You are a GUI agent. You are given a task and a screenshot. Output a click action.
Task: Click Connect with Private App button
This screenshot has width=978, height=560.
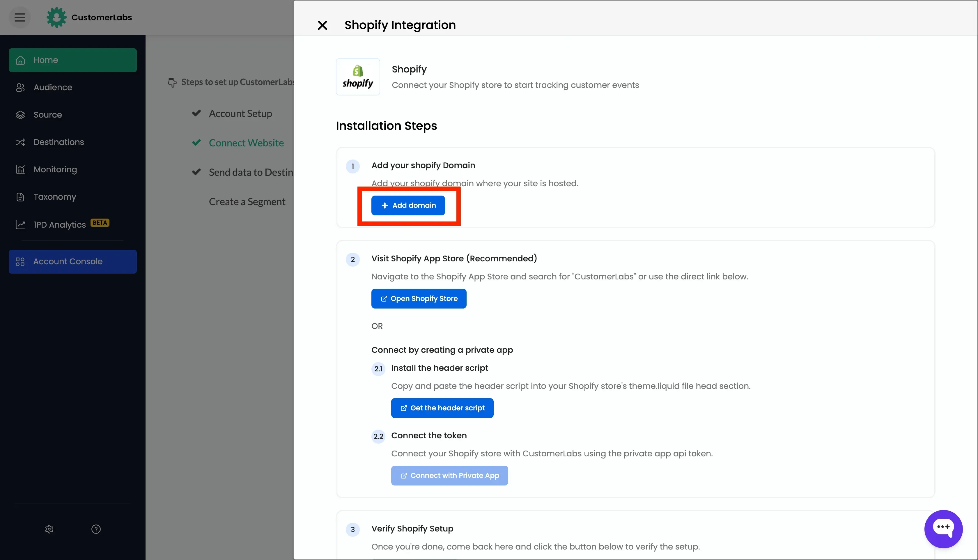[450, 475]
